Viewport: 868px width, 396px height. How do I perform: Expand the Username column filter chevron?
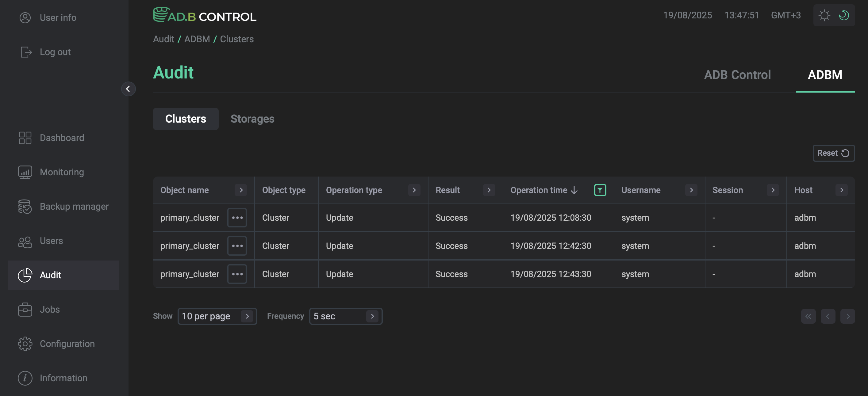[x=691, y=190]
